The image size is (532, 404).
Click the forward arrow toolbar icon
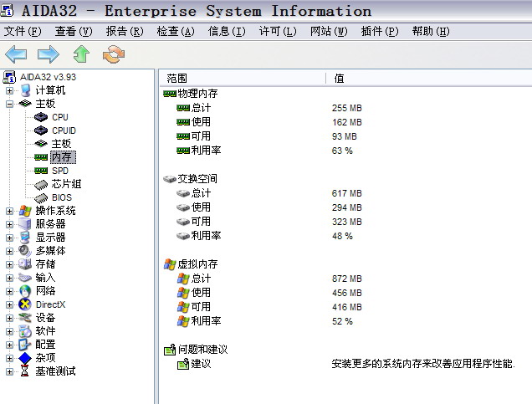(x=49, y=54)
